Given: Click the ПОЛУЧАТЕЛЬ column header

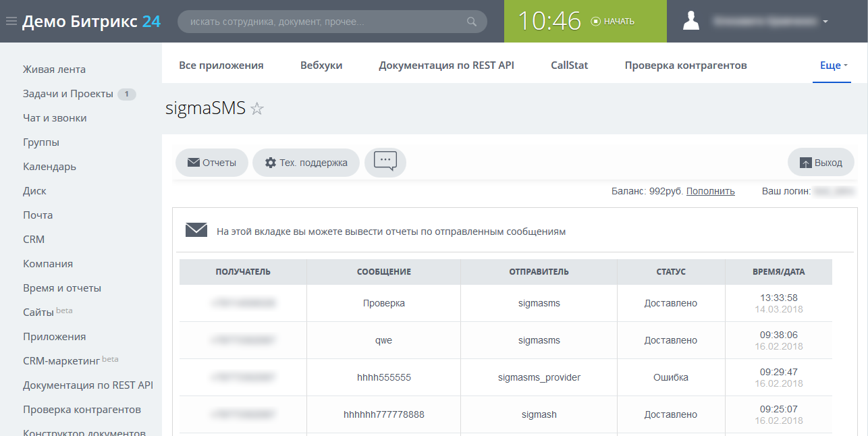Looking at the screenshot, I should [243, 272].
